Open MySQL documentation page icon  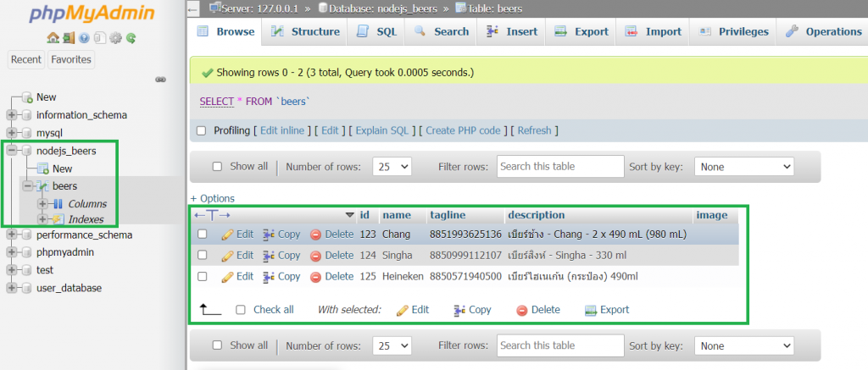(x=100, y=38)
